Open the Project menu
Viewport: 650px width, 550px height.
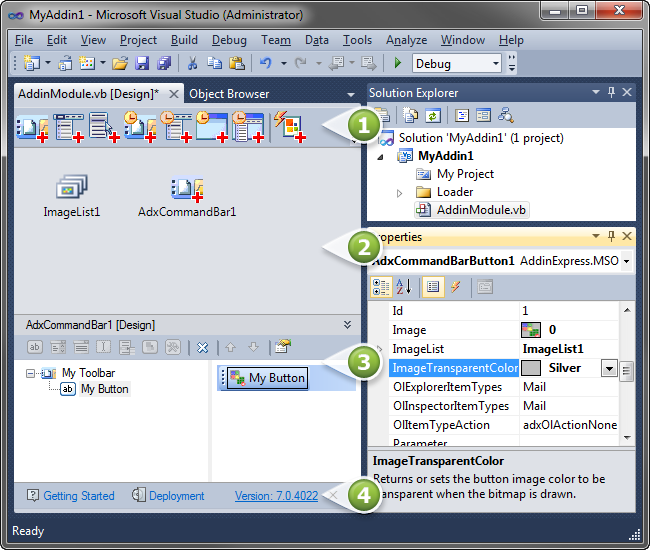(x=138, y=40)
